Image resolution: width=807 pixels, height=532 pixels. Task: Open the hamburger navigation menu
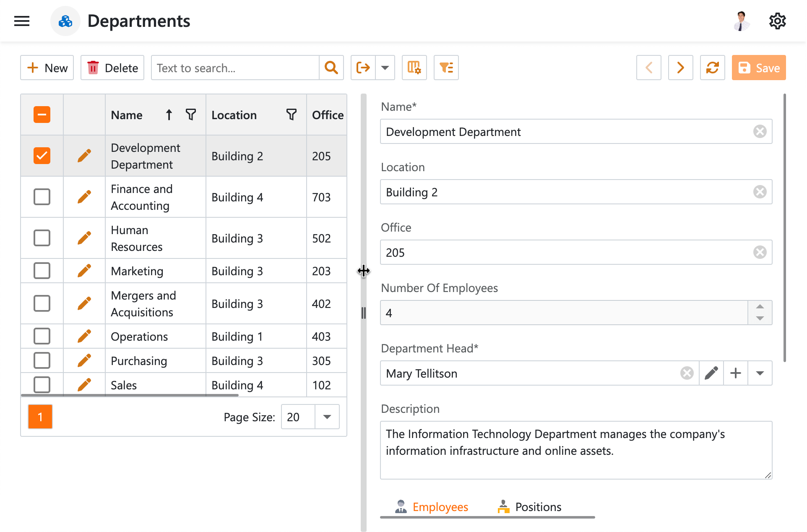tap(22, 21)
